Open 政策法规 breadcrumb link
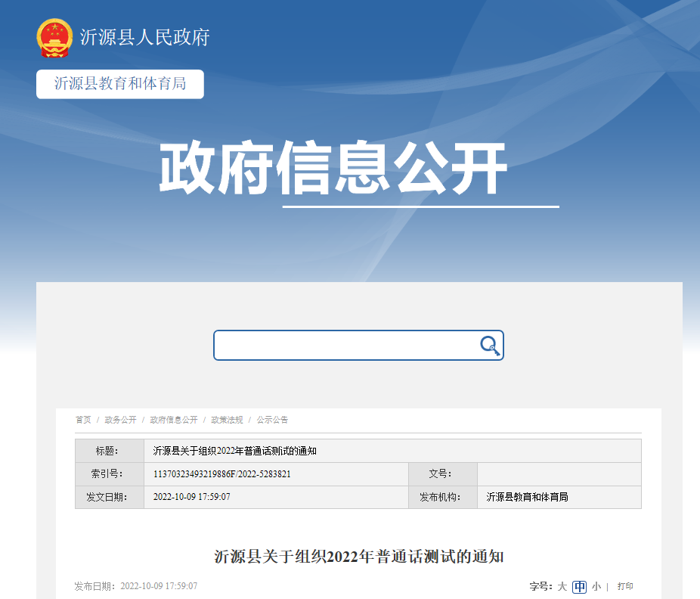Viewport: 700px width, 599px height. pos(227,420)
